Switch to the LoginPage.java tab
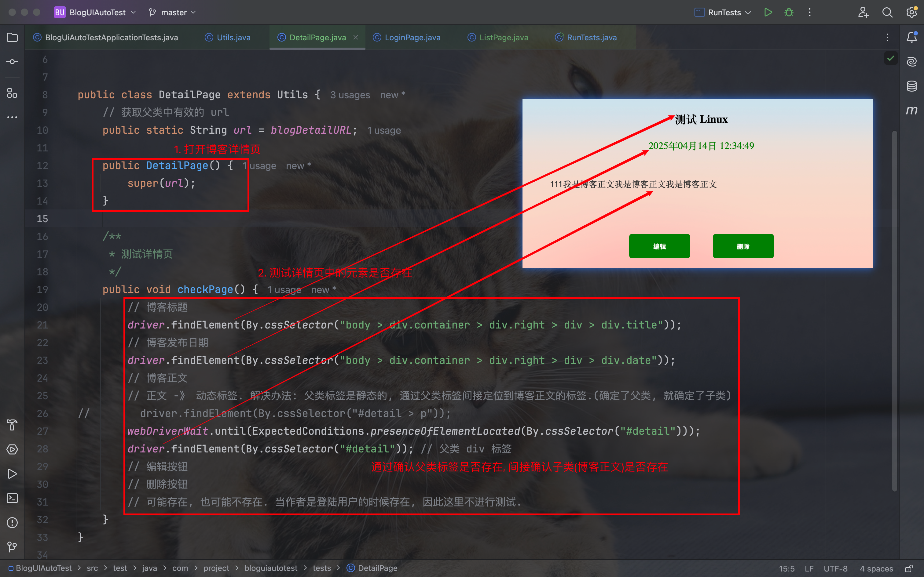This screenshot has width=924, height=577. click(412, 37)
